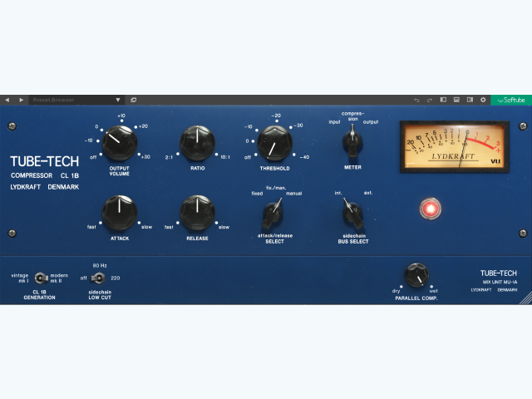Viewport: 532px width, 399px height.
Task: Click the 2:1 ratio mark
Action: pos(169,157)
